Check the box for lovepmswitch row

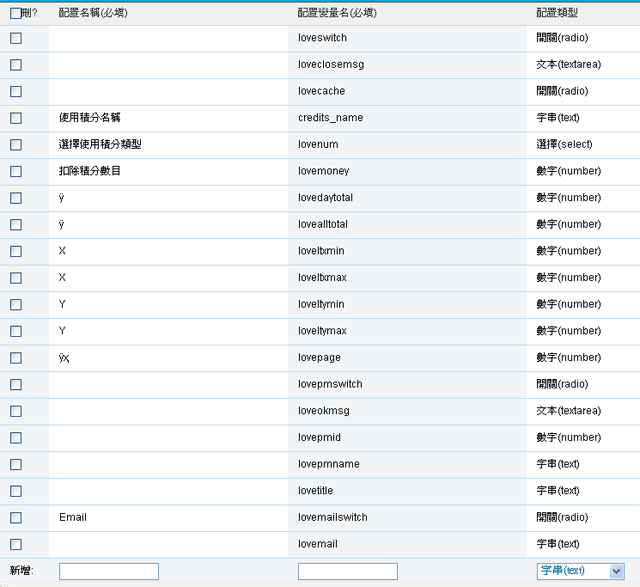(x=16, y=385)
